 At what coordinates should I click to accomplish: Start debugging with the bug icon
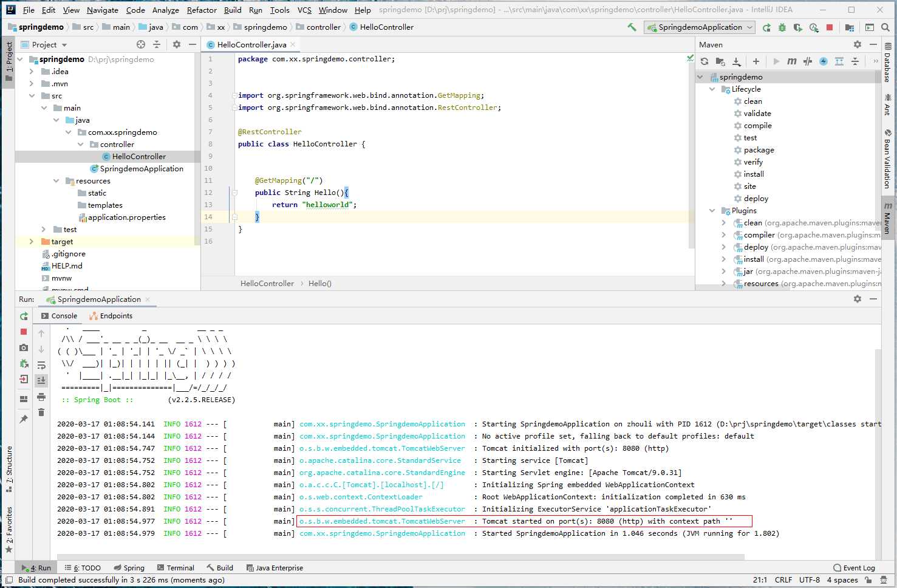(x=782, y=27)
